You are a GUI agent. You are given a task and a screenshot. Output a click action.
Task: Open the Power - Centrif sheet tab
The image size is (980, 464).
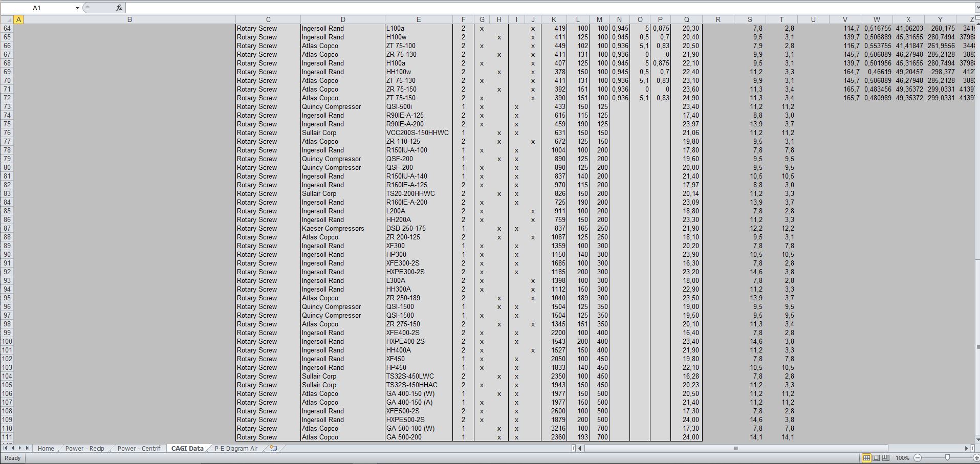coord(139,448)
